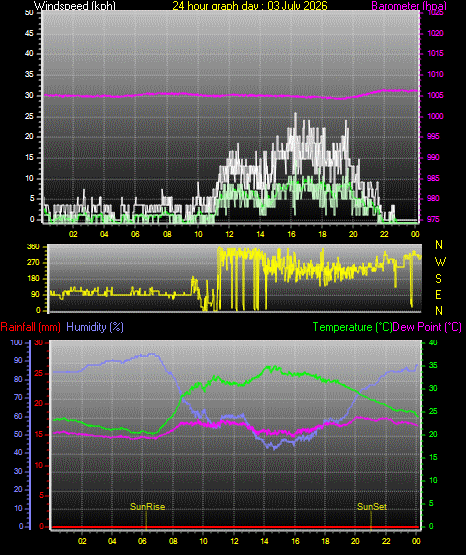Click the 90 value on the humidity scale

(x=18, y=360)
